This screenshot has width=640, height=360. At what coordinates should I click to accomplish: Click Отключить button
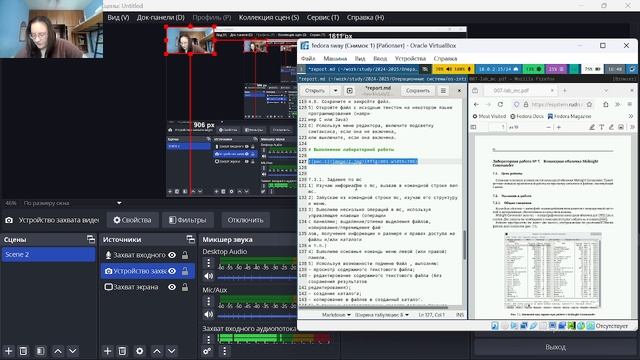(x=245, y=220)
